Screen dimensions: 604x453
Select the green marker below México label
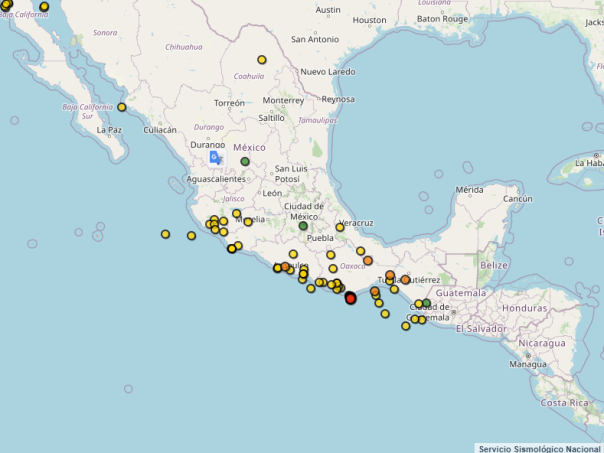click(245, 161)
